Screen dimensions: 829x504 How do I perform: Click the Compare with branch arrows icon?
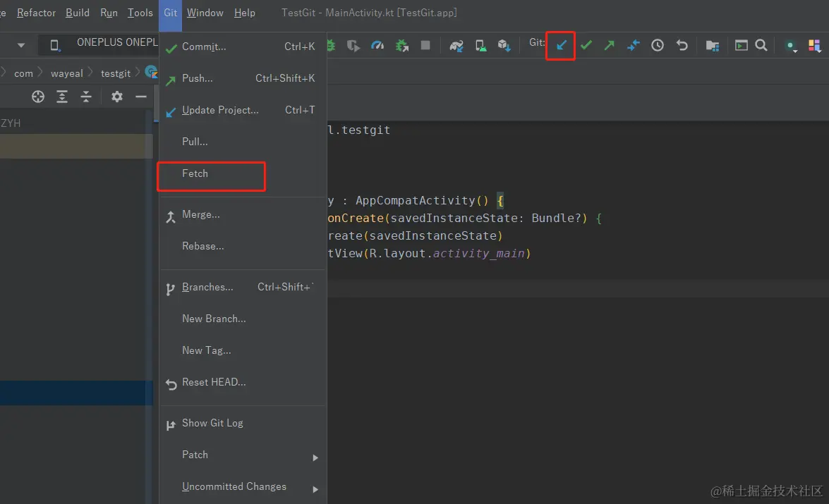click(633, 45)
